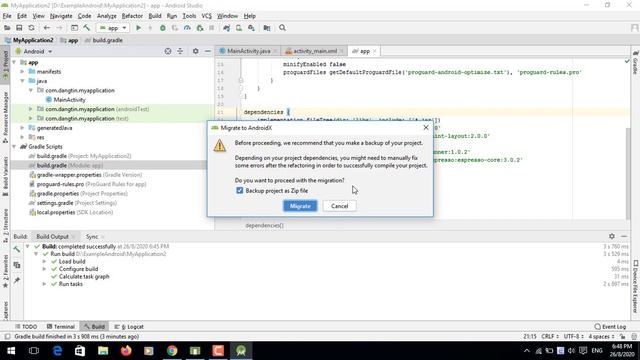Collapse the app module tree node
The image size is (640, 360).
14,62
